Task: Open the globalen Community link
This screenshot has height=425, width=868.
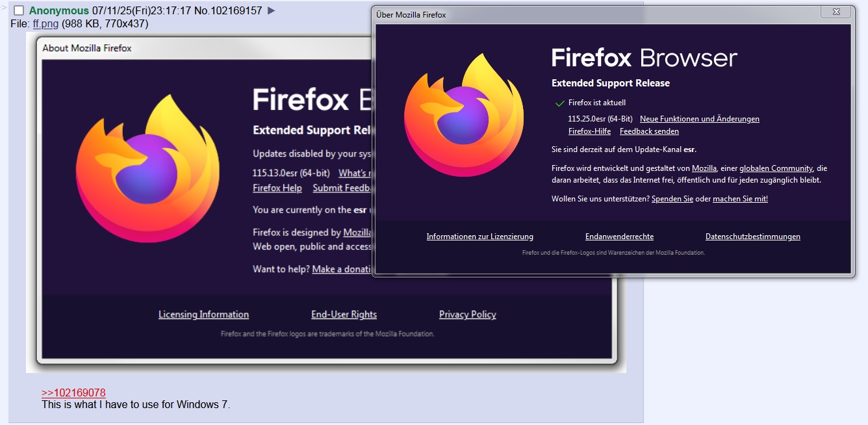Action: point(776,168)
